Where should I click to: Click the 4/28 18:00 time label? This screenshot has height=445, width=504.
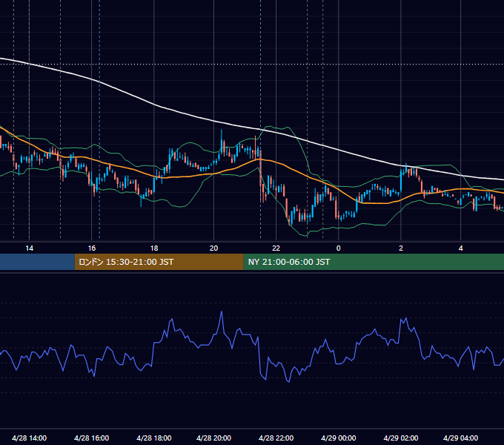pyautogui.click(x=154, y=438)
